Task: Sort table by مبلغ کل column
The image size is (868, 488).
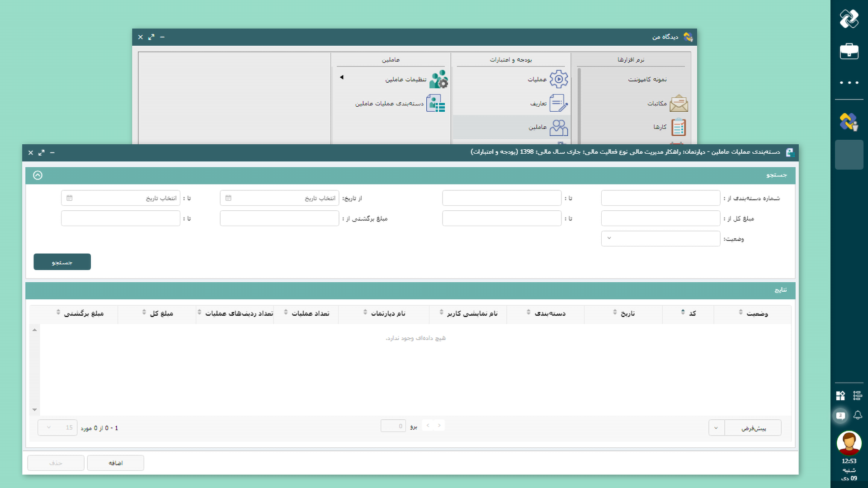Action: click(x=161, y=313)
